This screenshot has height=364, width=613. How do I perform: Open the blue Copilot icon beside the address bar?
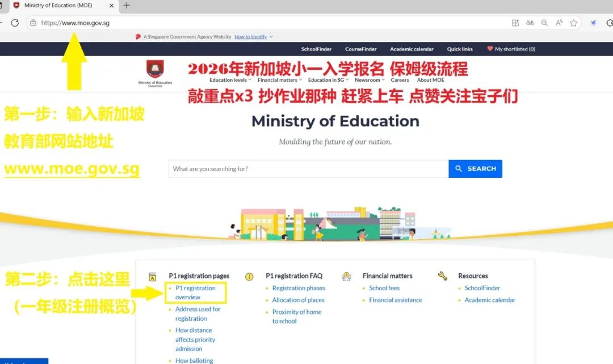tap(594, 23)
